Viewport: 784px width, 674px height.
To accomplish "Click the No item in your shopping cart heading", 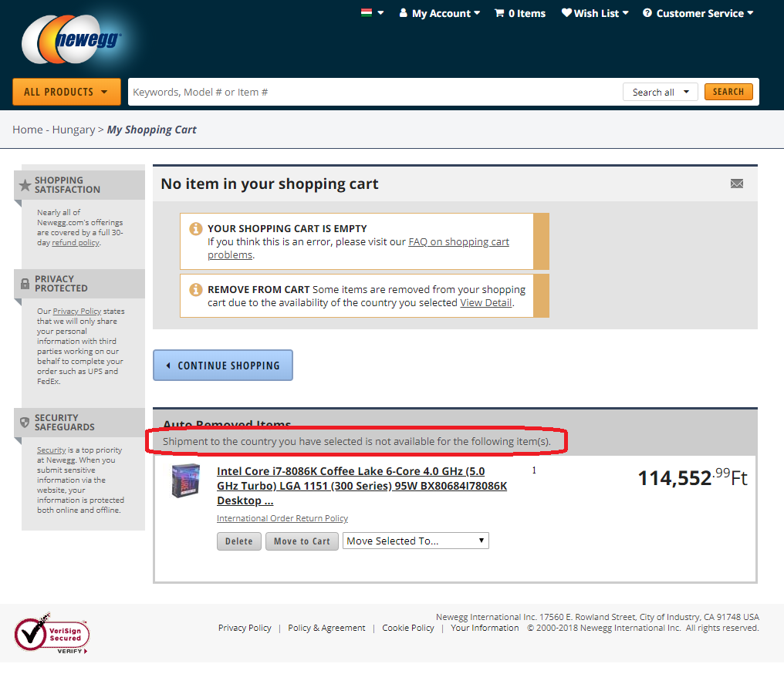I will coord(269,184).
